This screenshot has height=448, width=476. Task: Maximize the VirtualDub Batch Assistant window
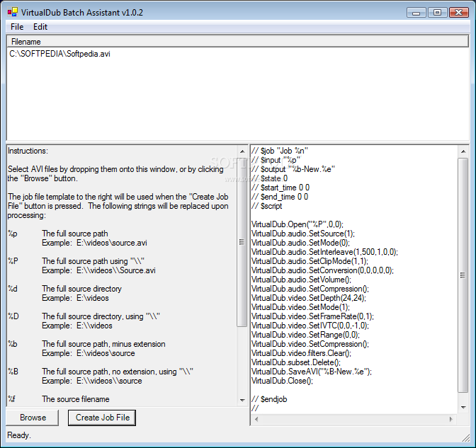click(x=437, y=13)
